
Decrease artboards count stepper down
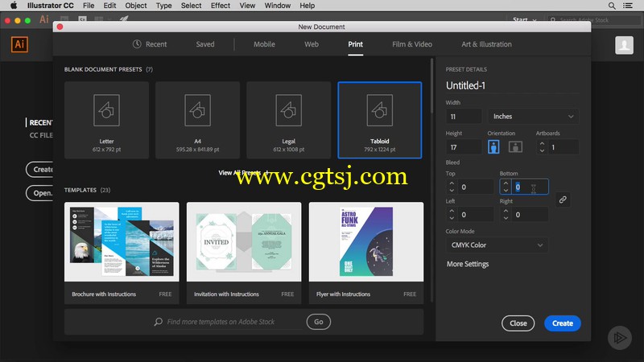click(x=542, y=150)
